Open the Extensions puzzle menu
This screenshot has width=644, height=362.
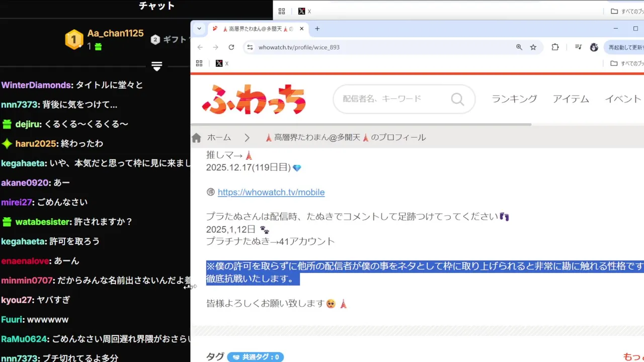tap(555, 47)
